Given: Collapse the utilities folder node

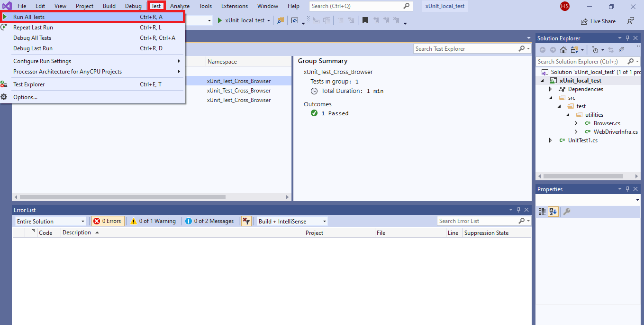Looking at the screenshot, I should (x=568, y=115).
